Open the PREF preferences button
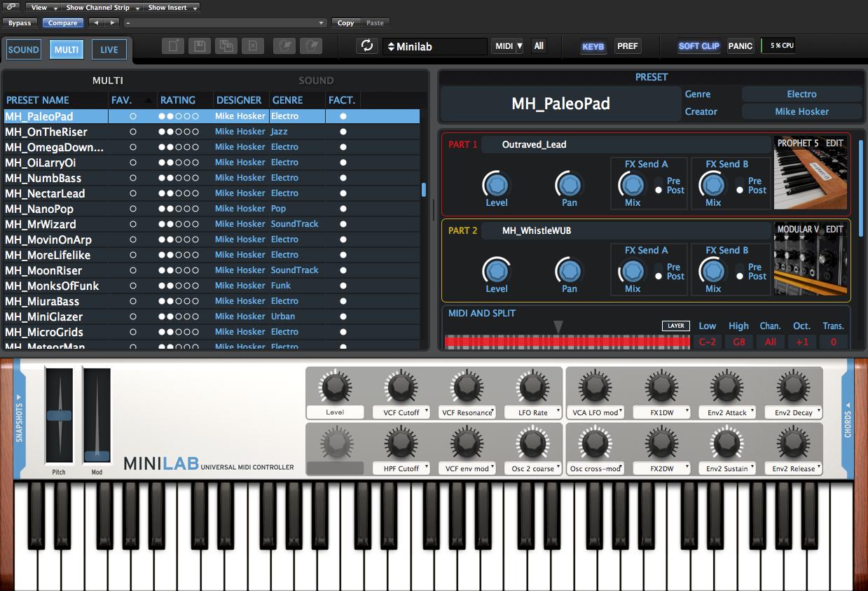Viewport: 868px width, 591px height. [628, 46]
